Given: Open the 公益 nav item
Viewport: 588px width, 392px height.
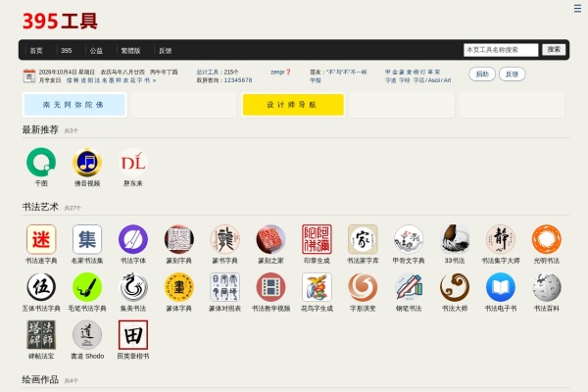Looking at the screenshot, I should tap(96, 51).
